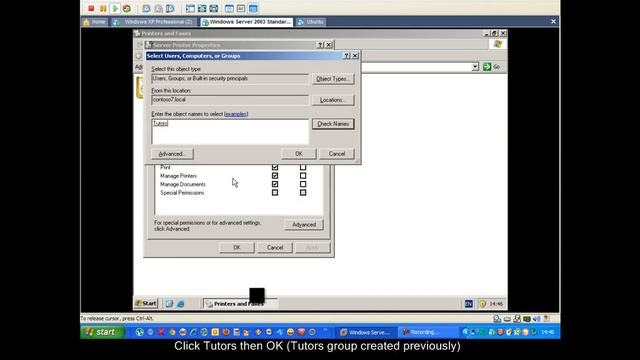Click the Check Names button
The width and height of the screenshot is (640, 360).
click(333, 124)
